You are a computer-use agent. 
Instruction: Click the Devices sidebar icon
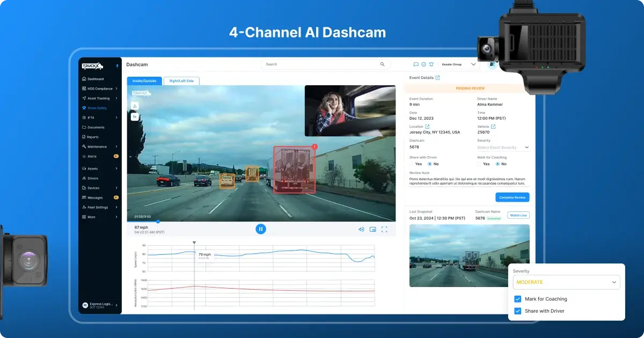[x=84, y=188]
